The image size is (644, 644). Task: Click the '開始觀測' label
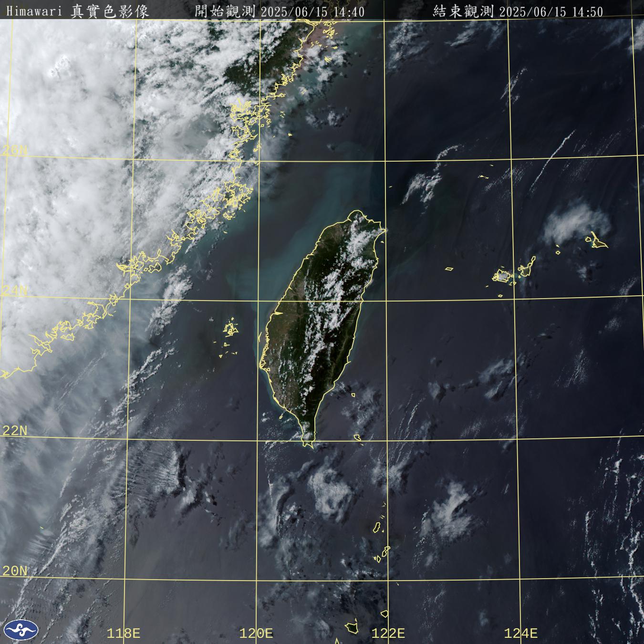(x=225, y=11)
